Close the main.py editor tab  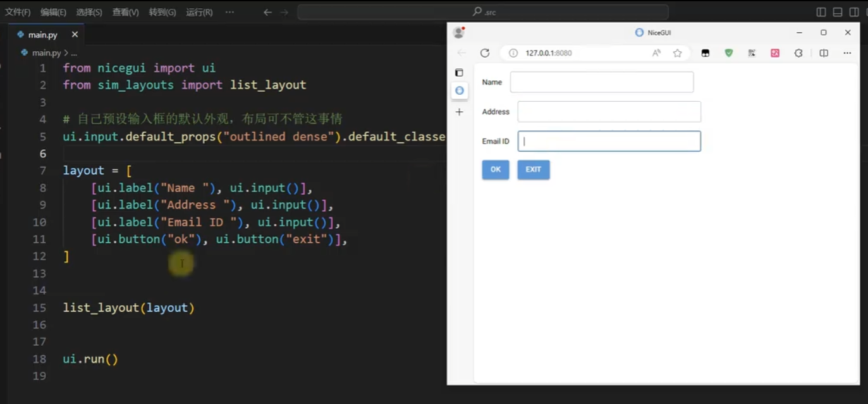(x=75, y=35)
